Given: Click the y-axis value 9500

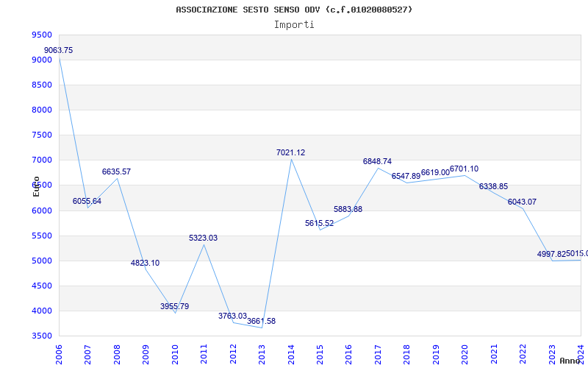Looking at the screenshot, I should (x=42, y=35).
